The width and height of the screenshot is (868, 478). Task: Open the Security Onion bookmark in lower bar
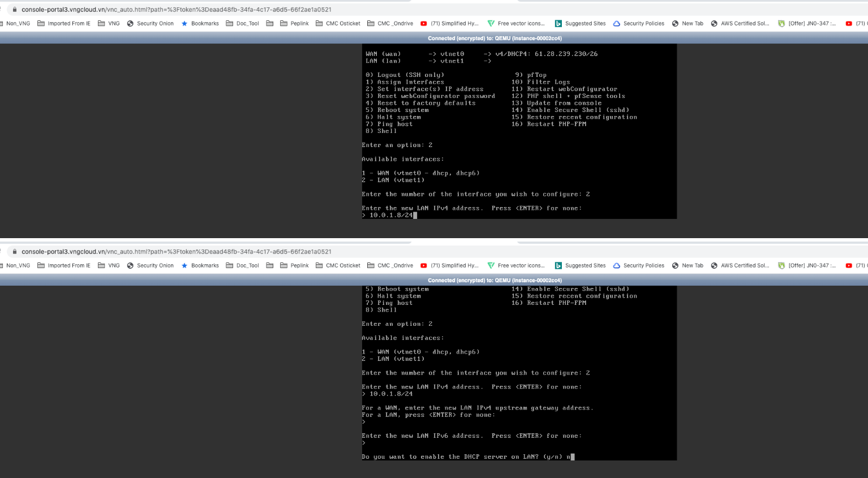pos(150,266)
